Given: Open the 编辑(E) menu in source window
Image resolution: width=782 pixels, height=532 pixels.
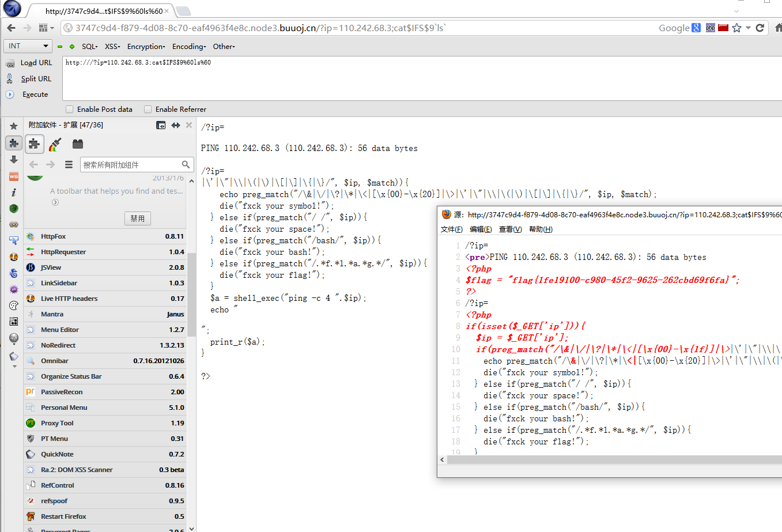Looking at the screenshot, I should 481,229.
